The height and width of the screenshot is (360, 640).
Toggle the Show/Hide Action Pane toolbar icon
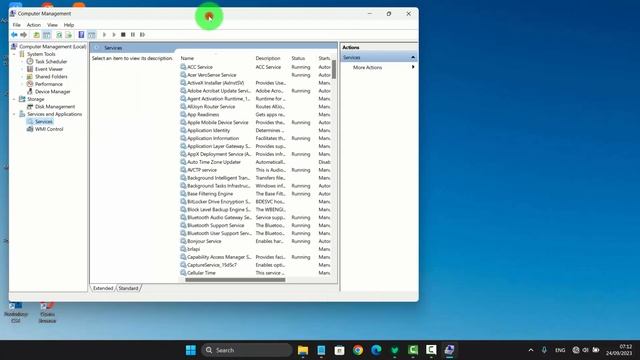pos(91,35)
